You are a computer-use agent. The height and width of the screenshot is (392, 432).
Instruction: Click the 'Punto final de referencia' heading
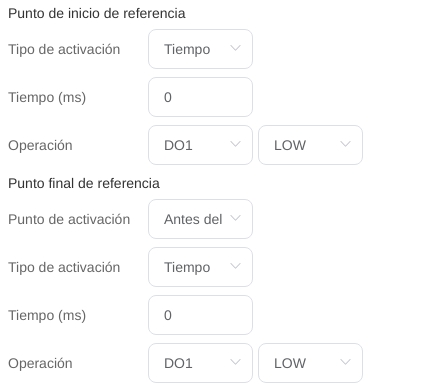84,183
